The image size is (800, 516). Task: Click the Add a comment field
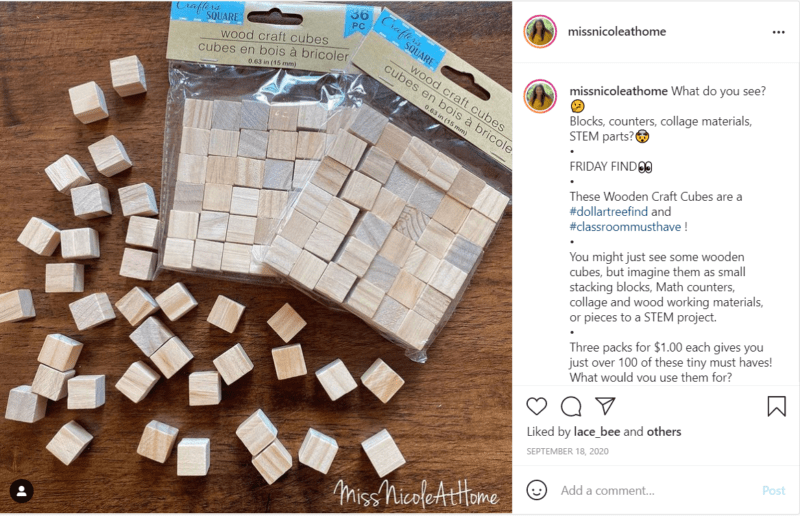(x=656, y=490)
